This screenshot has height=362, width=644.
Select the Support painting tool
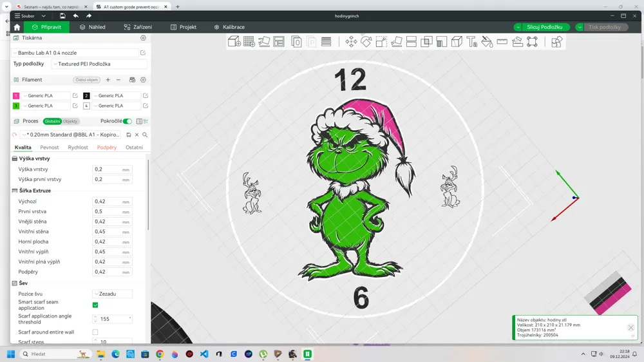442,41
